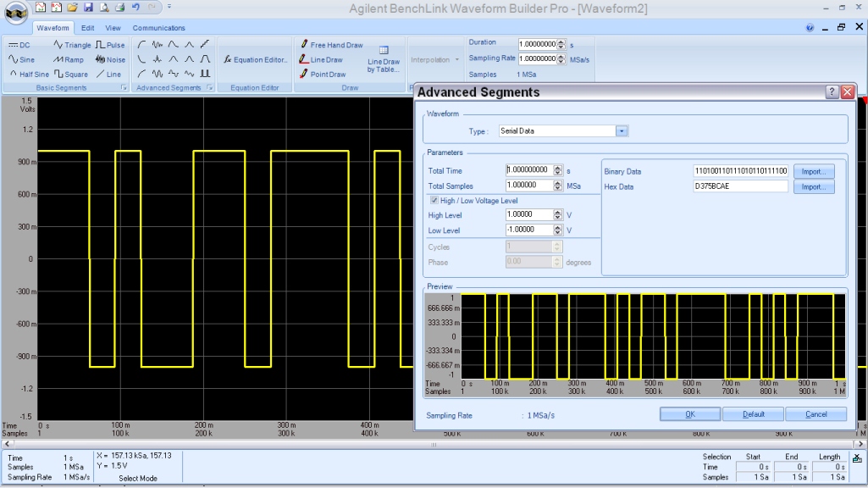Click the High Level spinner arrows

[557, 215]
